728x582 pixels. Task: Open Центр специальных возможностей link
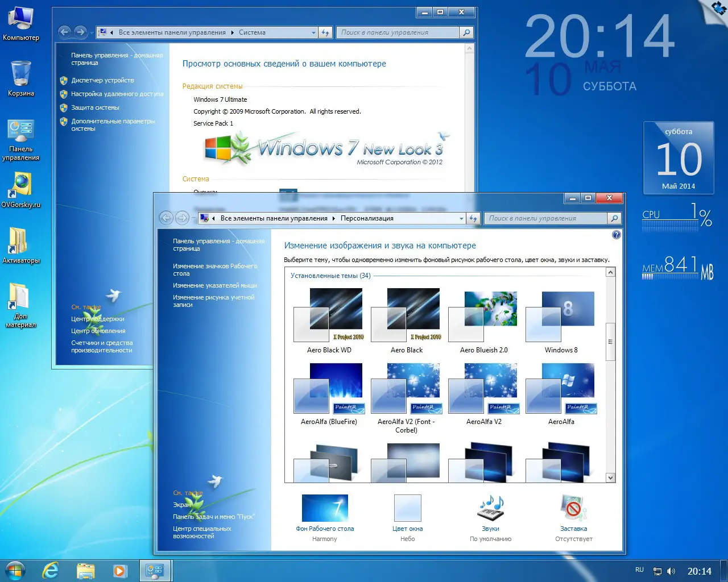coord(202,532)
